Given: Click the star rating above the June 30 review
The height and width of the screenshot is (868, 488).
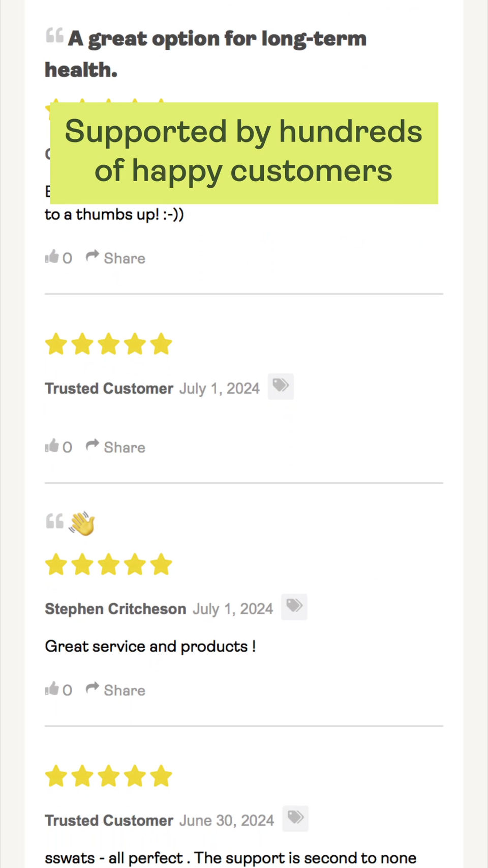Looking at the screenshot, I should tap(109, 776).
